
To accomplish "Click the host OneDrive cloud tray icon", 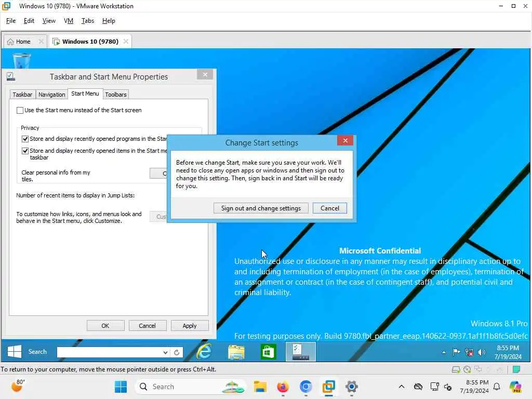I will [x=418, y=387].
